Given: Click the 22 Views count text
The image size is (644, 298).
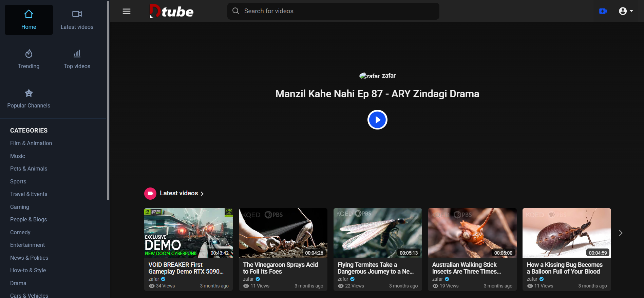Looking at the screenshot, I should 355,286.
